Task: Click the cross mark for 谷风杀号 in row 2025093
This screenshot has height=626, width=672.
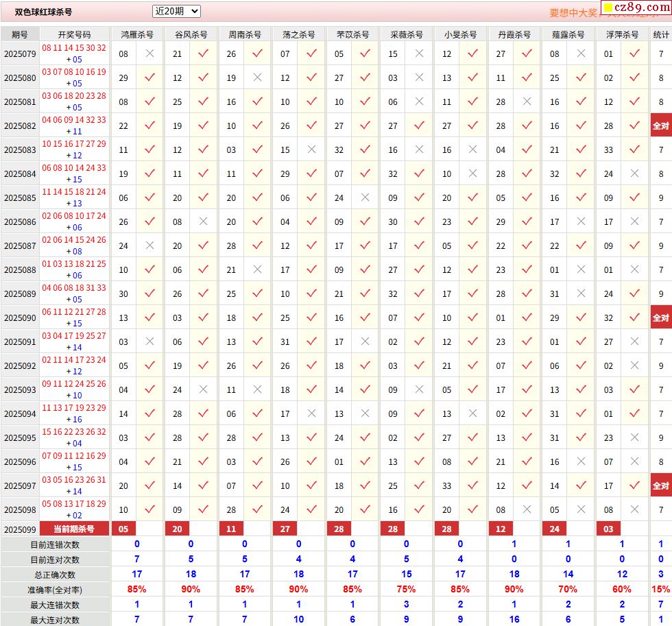Action: [x=204, y=389]
